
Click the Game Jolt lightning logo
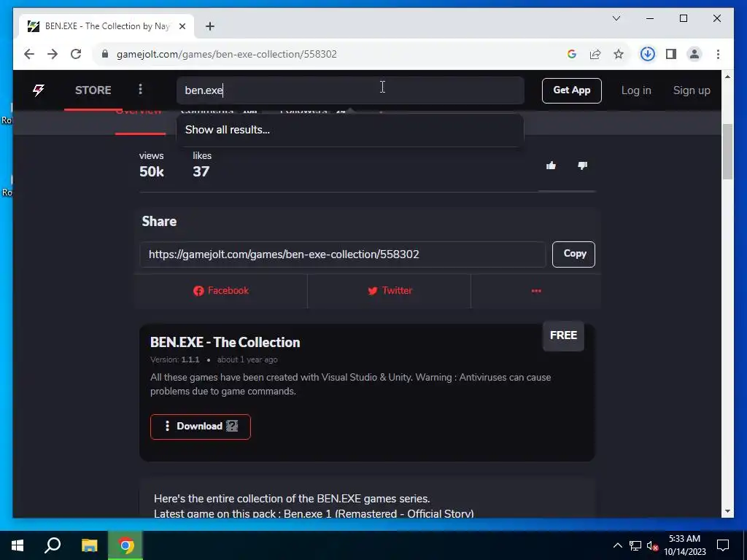(x=39, y=90)
